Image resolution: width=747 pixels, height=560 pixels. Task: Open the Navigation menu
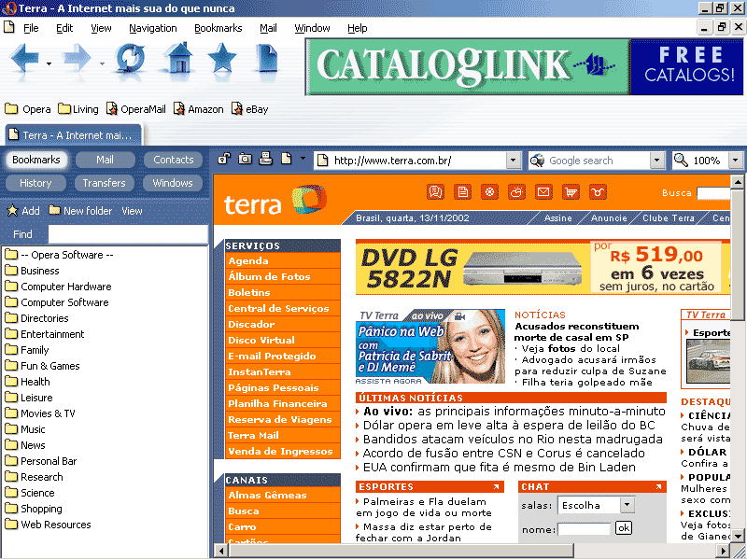[152, 28]
